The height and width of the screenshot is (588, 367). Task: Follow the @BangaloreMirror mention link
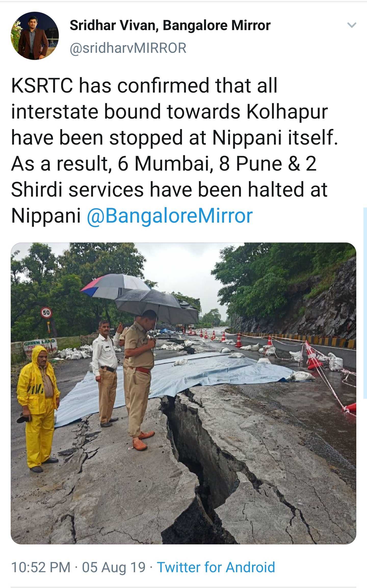[x=170, y=216]
